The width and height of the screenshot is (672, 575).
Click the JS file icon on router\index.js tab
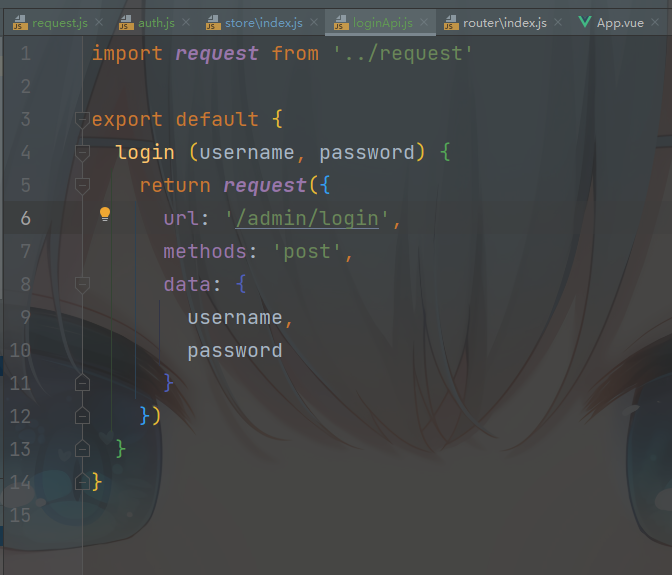point(451,23)
